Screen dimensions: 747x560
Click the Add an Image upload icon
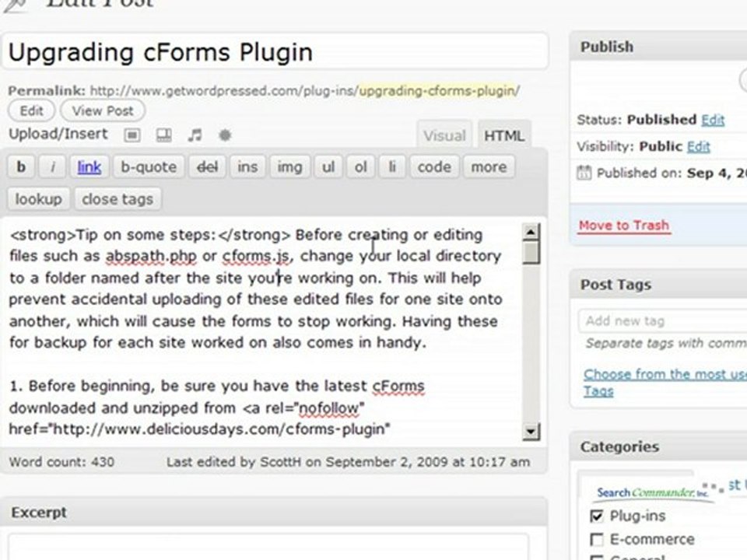pos(132,135)
